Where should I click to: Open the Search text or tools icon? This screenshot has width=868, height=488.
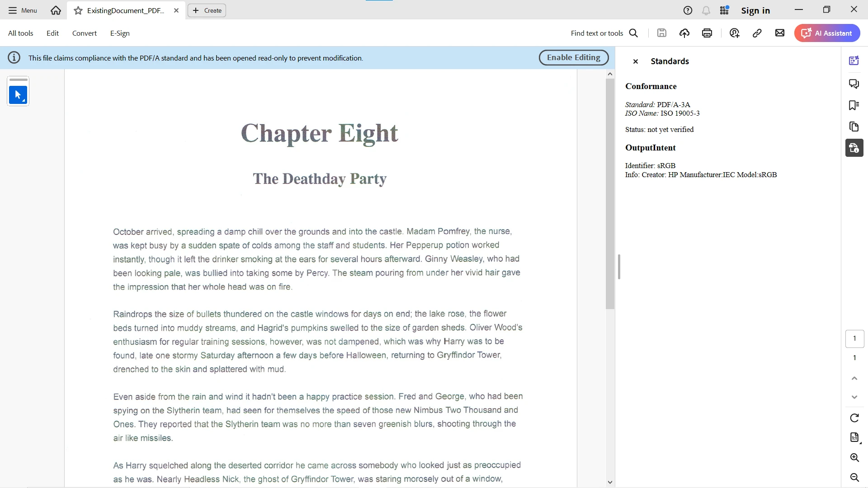coord(634,33)
